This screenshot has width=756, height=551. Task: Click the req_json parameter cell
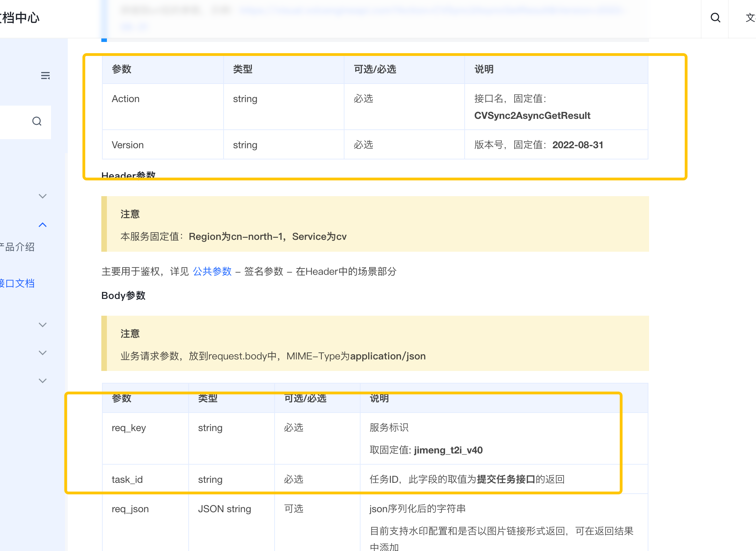(130, 509)
